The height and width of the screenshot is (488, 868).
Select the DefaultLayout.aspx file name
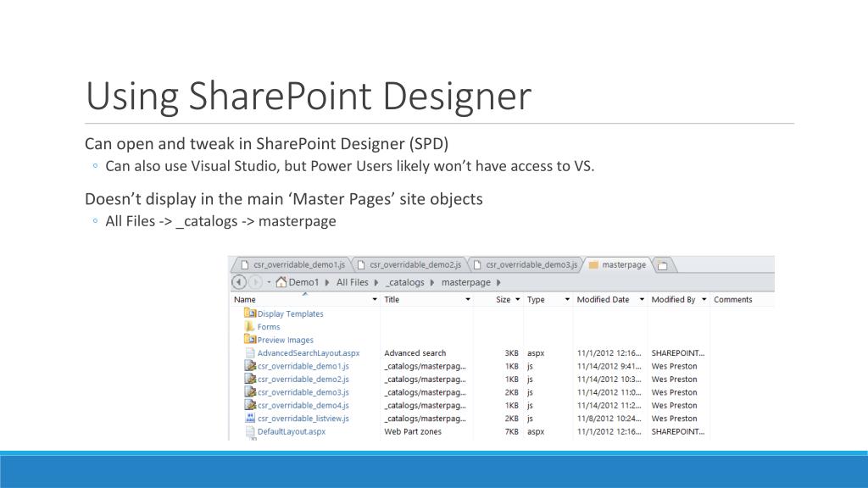pos(292,431)
